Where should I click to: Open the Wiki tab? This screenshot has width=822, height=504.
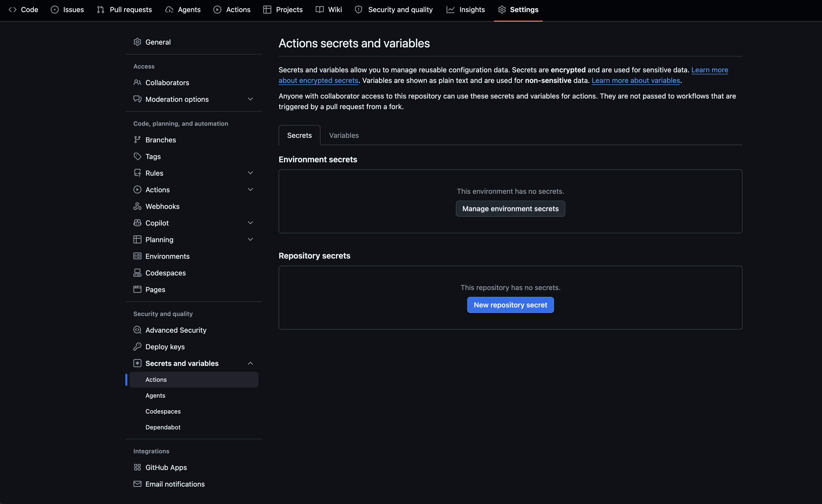329,10
